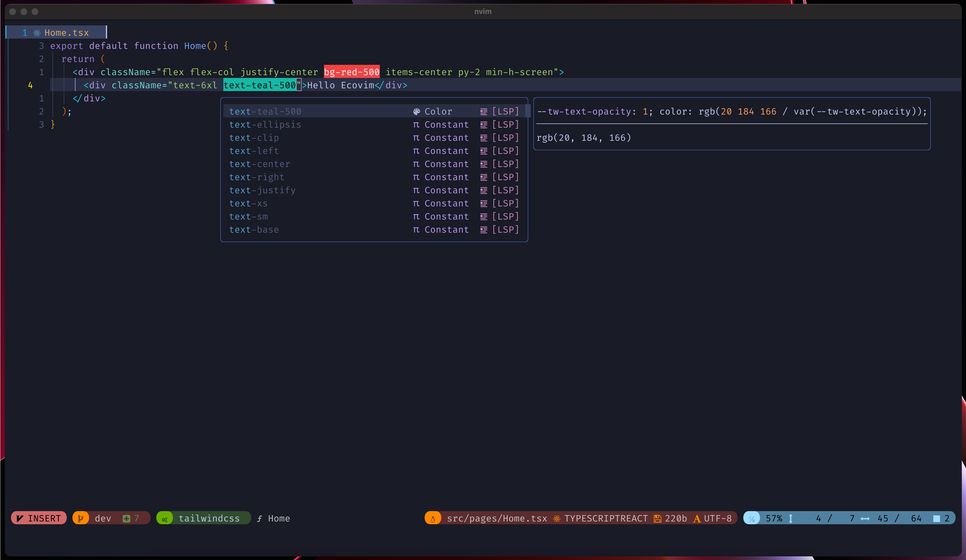Screen dimensions: 966x560
Task: Choose text-center from completion menu
Action: click(259, 164)
